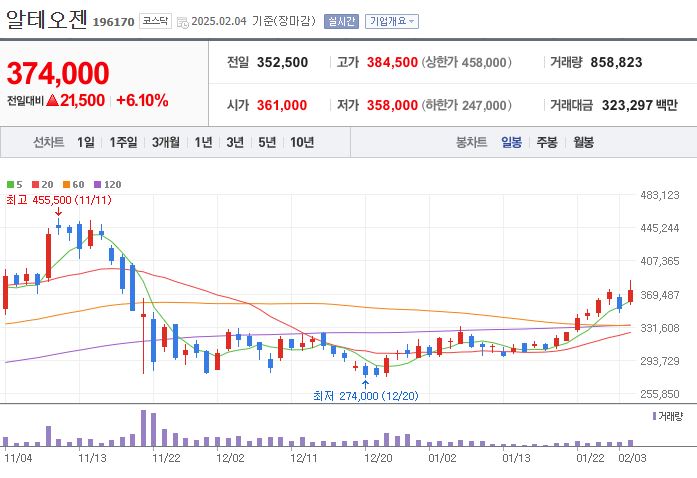This screenshot has height=478, width=697.
Task: Click the 선차트 label
Action: tap(49, 142)
